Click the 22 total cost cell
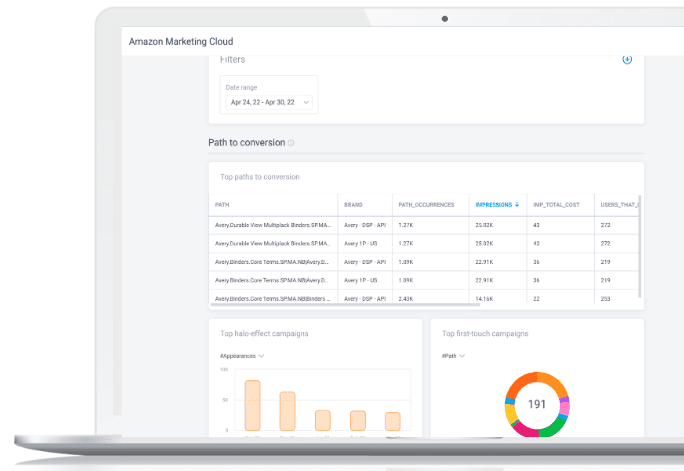684x471 pixels. tap(537, 299)
